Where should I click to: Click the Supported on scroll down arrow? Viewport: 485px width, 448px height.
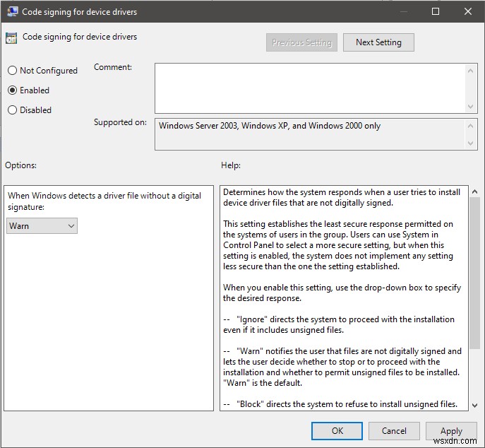(x=470, y=143)
